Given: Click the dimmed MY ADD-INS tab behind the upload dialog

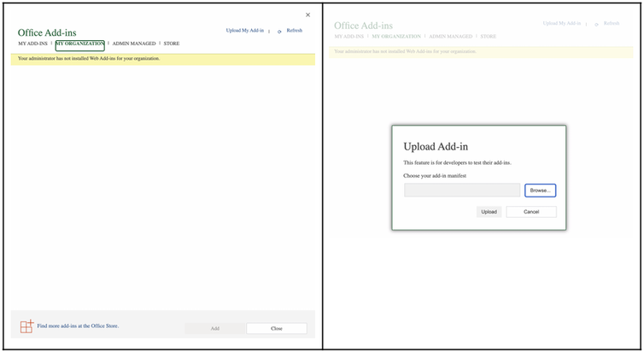Looking at the screenshot, I should [349, 37].
